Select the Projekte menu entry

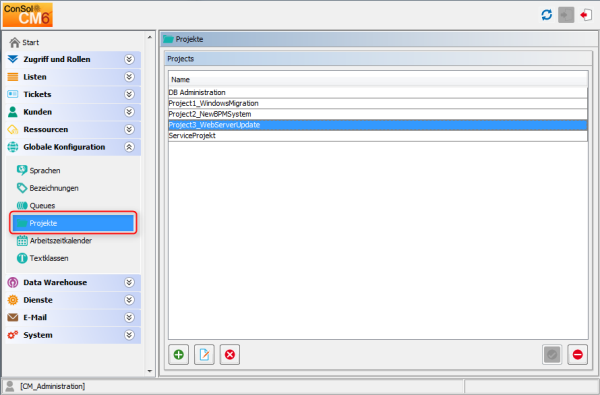tap(73, 223)
